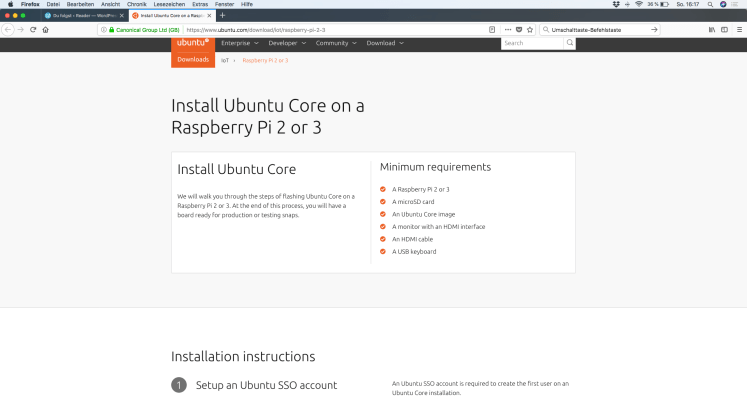The width and height of the screenshot is (747, 404).
Task: Switch to the WordPress Reader tab
Action: pos(82,16)
